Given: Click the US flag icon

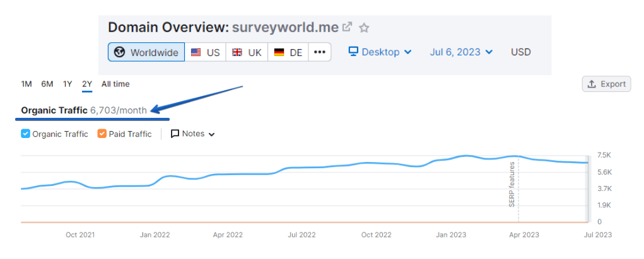Looking at the screenshot, I should coord(196,52).
